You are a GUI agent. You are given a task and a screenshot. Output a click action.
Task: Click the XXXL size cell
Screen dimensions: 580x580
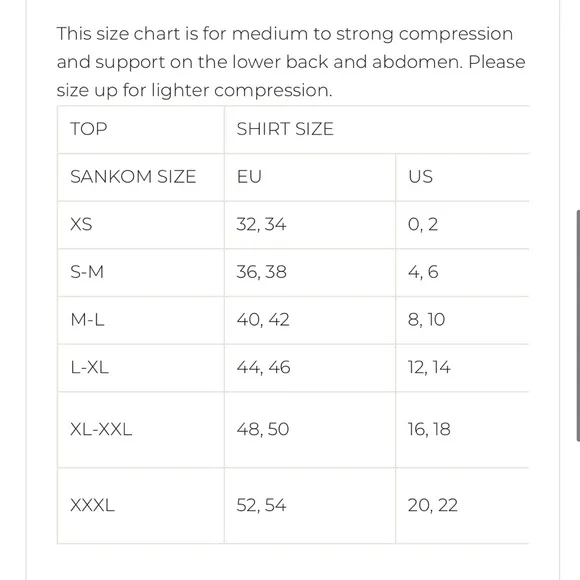click(x=141, y=506)
